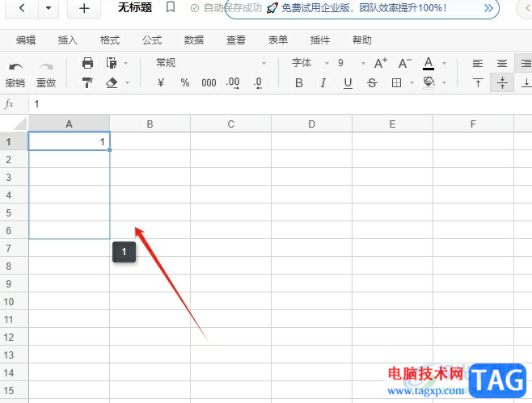Click the paste clipboard icon
The image size is (532, 403).
coord(112,63)
